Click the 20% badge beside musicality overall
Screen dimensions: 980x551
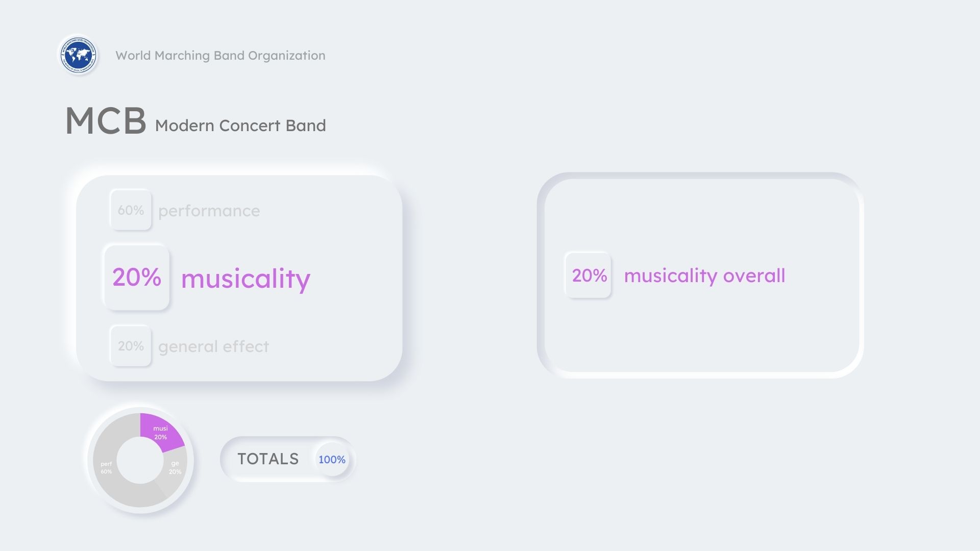[x=589, y=275]
